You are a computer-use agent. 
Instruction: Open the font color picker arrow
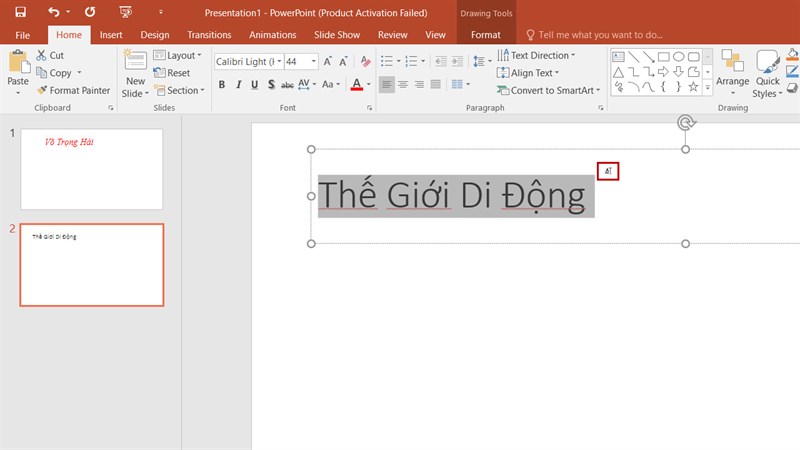click(369, 85)
